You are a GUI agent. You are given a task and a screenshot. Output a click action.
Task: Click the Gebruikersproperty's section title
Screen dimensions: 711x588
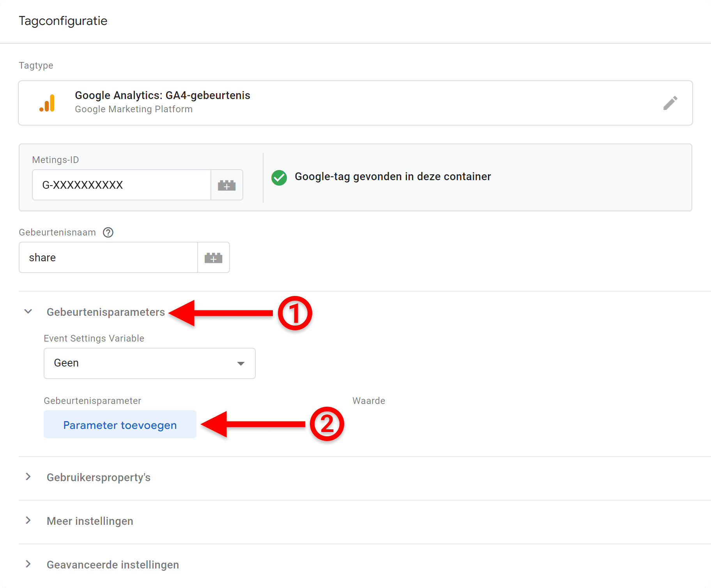click(99, 478)
